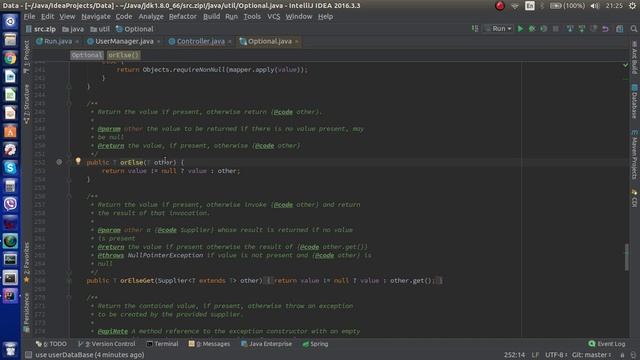Open the VCS menu
Image resolution: width=640 pixels, height=360 pixels.
(x=273, y=17)
